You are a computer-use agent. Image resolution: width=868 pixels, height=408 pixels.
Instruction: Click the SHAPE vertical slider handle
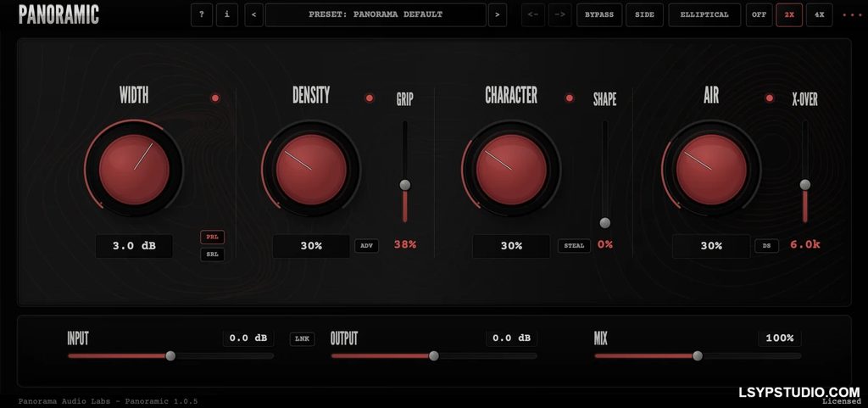[x=605, y=222]
